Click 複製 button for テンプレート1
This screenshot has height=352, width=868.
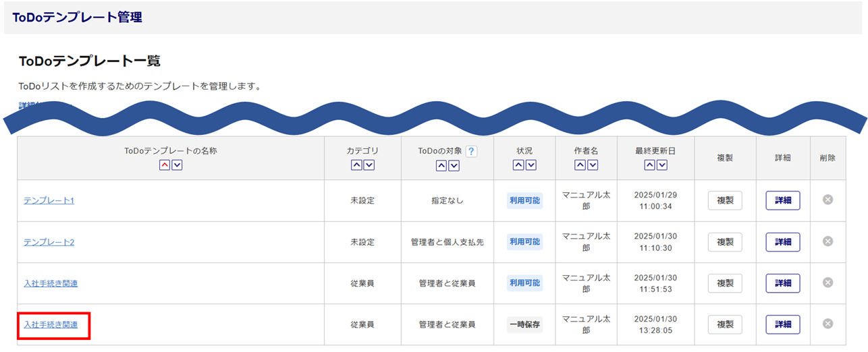[x=725, y=200]
